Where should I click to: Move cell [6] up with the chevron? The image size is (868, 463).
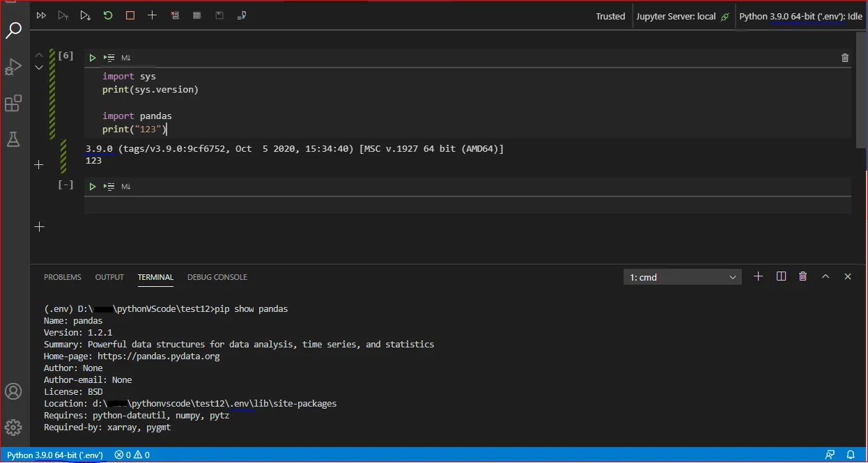pos(39,54)
